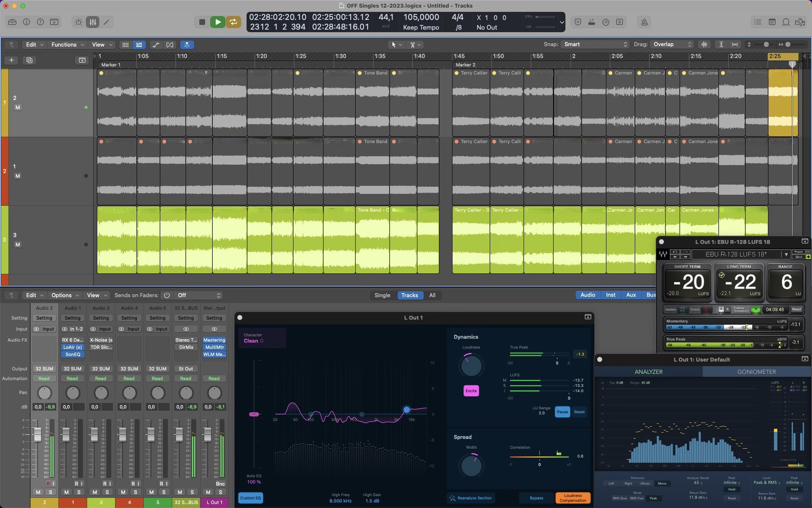Show the Automation curve icon
Viewport: 812px width, 508px height.
click(x=156, y=45)
